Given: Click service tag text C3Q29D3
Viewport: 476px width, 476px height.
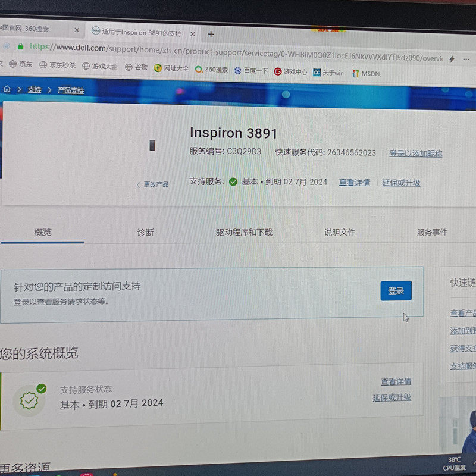Looking at the screenshot, I should [244, 151].
